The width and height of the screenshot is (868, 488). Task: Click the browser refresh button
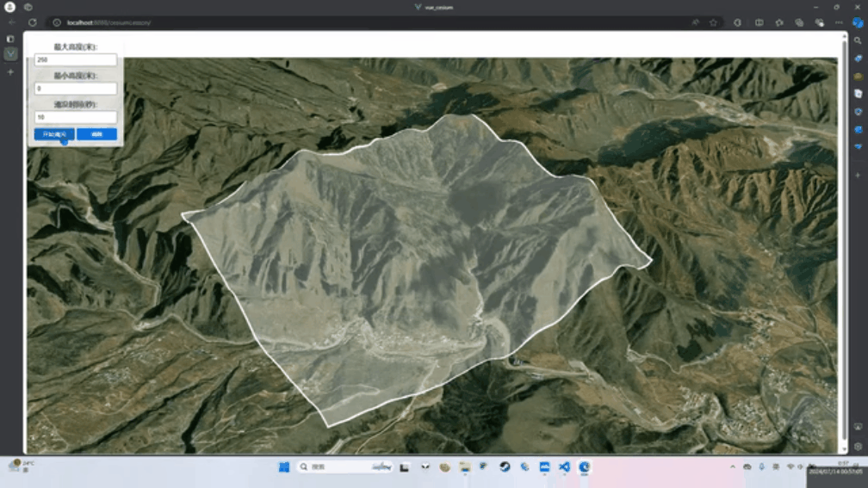32,22
